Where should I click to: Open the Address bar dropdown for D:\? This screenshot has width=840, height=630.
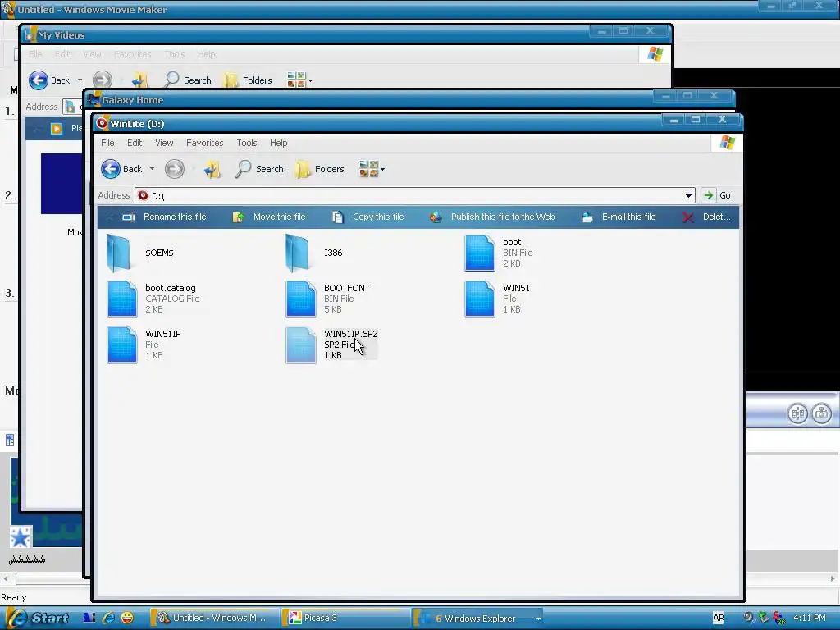(688, 195)
